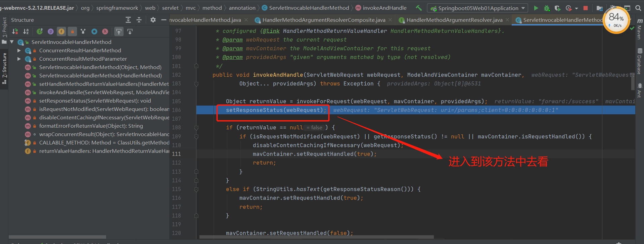
Task: Click Structure panel horizontal scrollbar
Action: [x=57, y=237]
